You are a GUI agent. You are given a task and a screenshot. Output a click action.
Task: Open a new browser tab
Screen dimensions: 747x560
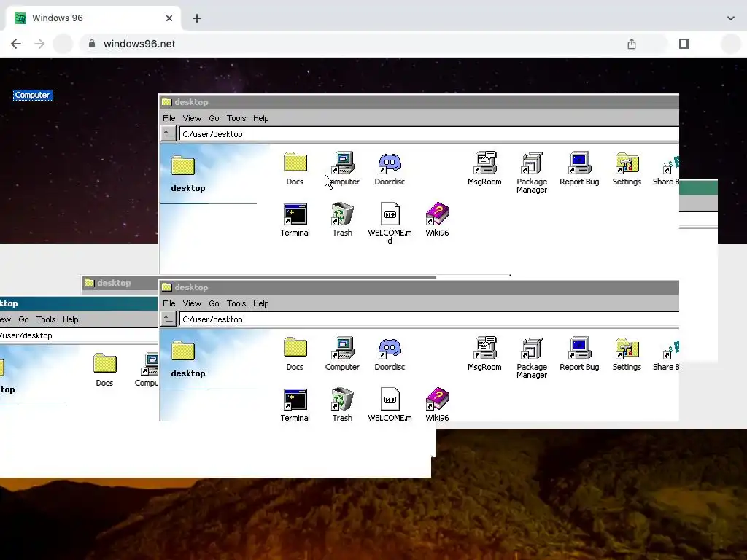pos(197,18)
